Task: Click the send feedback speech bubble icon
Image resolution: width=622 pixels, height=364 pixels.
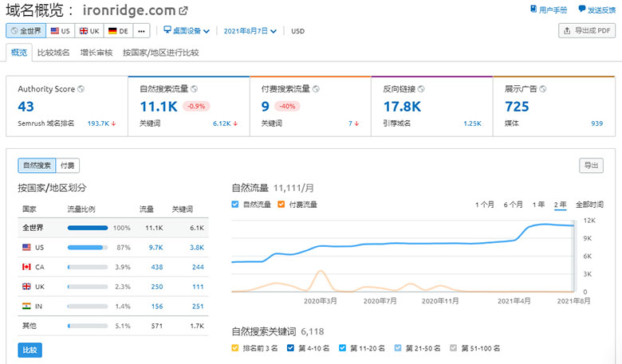Action: coord(581,9)
